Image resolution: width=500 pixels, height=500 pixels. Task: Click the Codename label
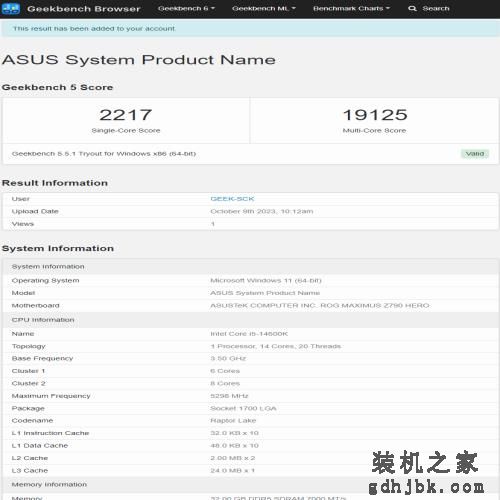[x=32, y=421]
